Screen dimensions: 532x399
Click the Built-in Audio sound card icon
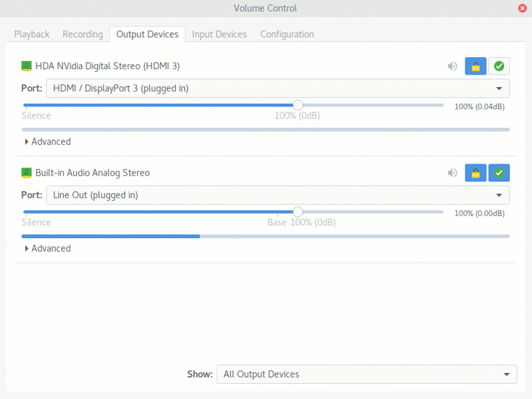[27, 173]
